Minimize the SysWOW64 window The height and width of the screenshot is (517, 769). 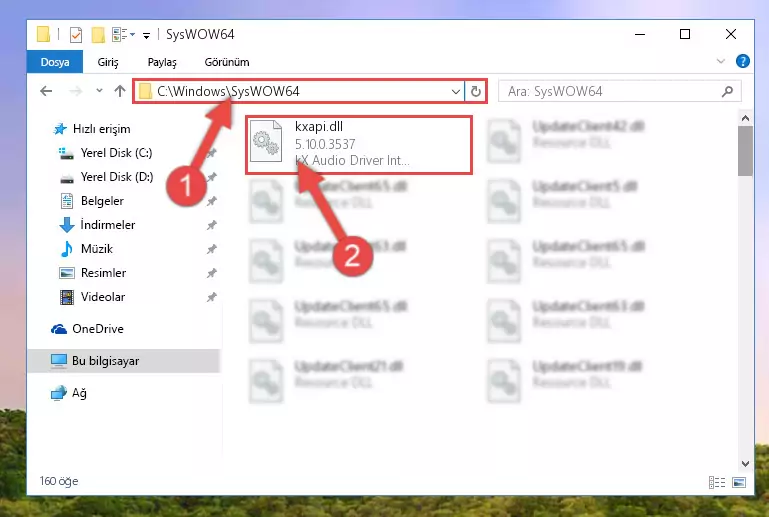click(640, 34)
